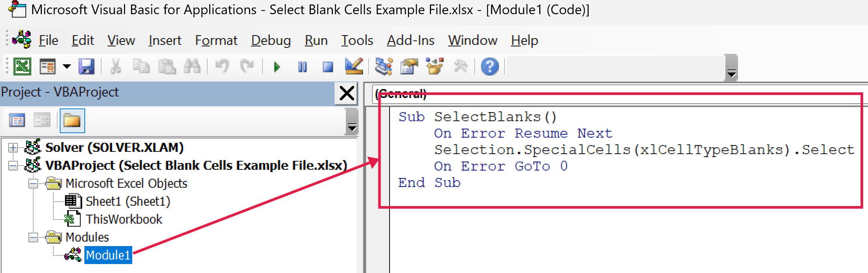This screenshot has height=273, width=868.
Task: Collapse the Microsoft Excel Objects folder
Action: (x=33, y=184)
